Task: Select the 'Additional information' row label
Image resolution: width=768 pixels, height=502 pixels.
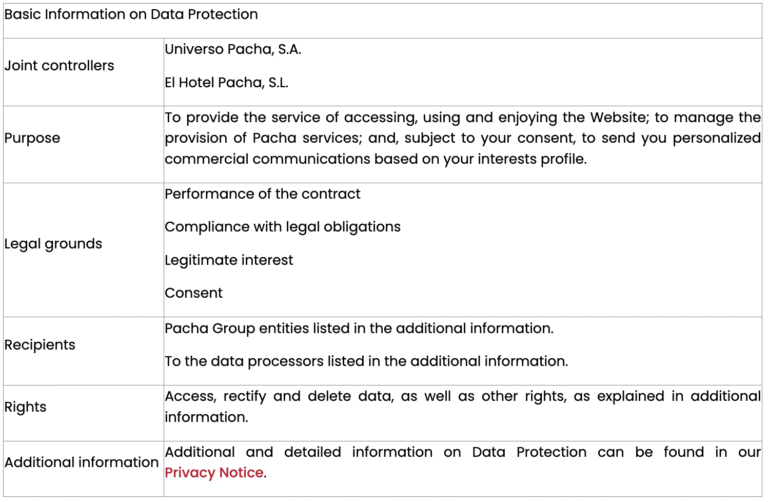Action: (x=81, y=462)
